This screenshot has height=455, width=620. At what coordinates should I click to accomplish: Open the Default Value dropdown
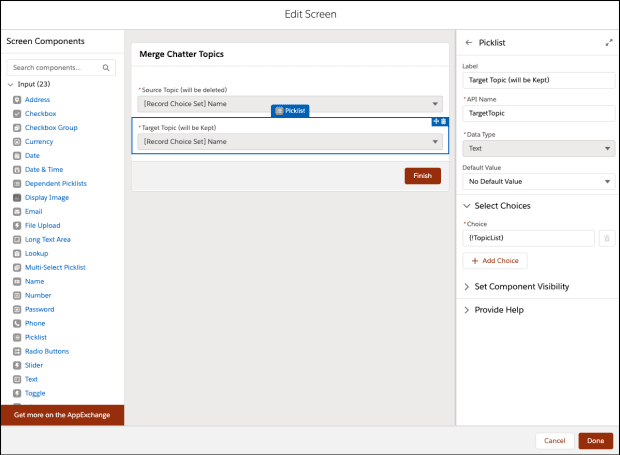[539, 181]
